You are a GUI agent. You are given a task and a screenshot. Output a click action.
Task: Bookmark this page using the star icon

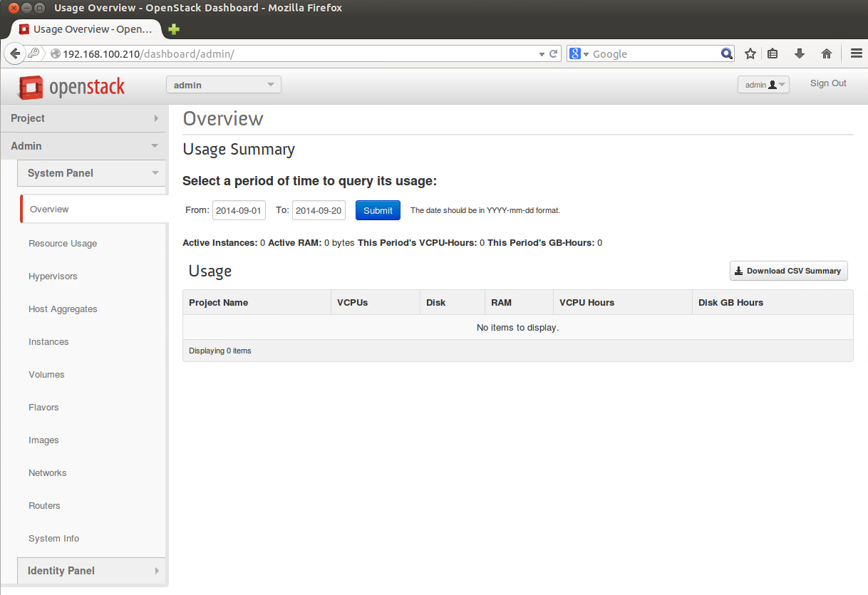(750, 53)
